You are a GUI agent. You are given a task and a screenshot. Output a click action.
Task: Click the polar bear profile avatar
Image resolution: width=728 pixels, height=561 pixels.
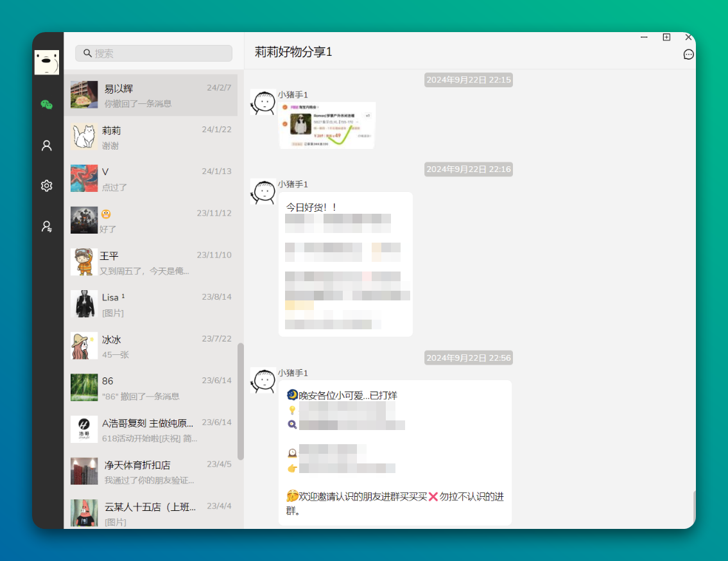coord(47,62)
